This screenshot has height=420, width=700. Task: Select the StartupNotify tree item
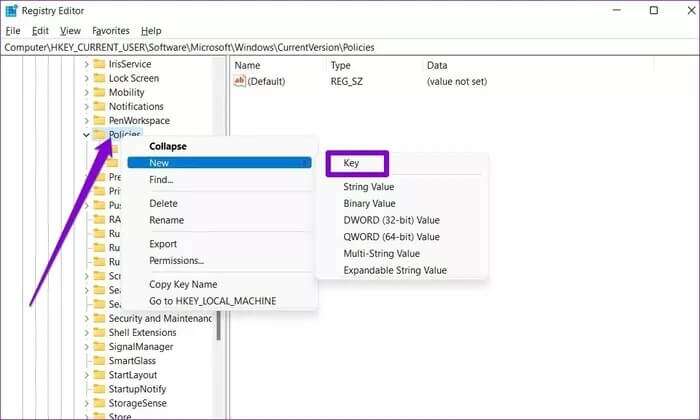coord(139,388)
